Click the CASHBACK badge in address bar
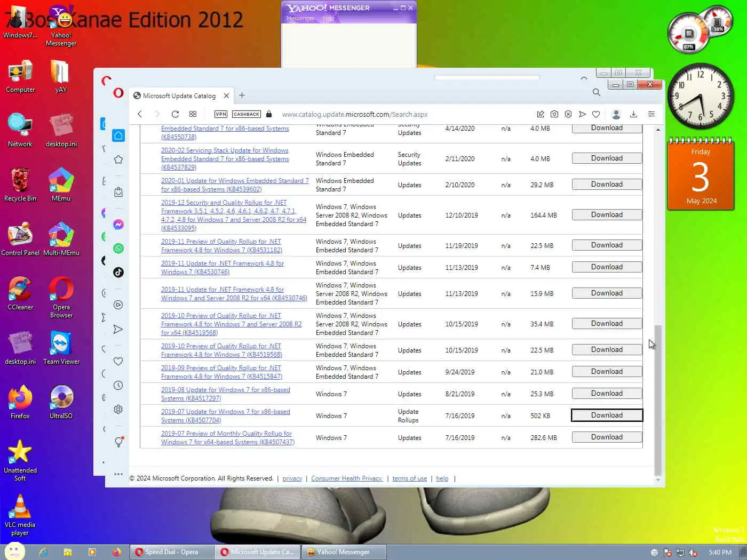The width and height of the screenshot is (747, 560). 247,114
